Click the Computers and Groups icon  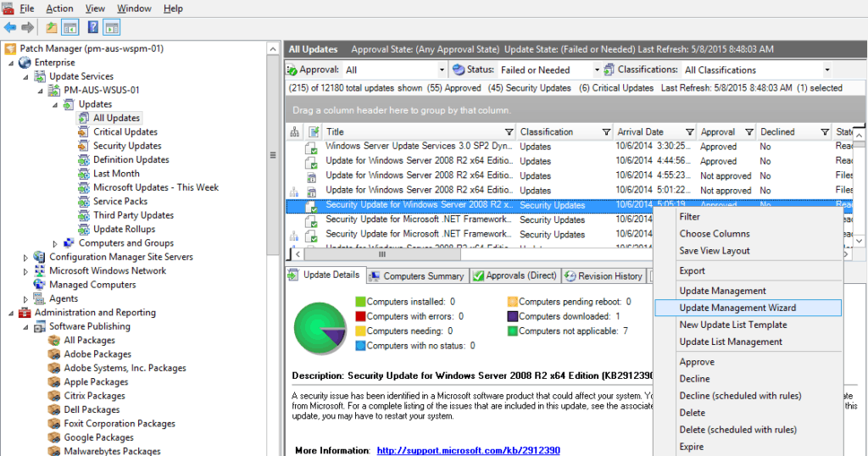point(69,243)
